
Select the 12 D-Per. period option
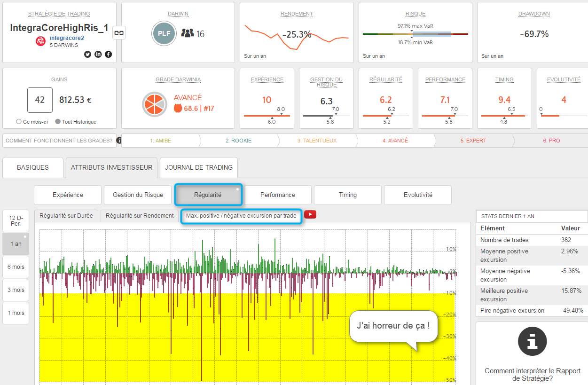16,220
